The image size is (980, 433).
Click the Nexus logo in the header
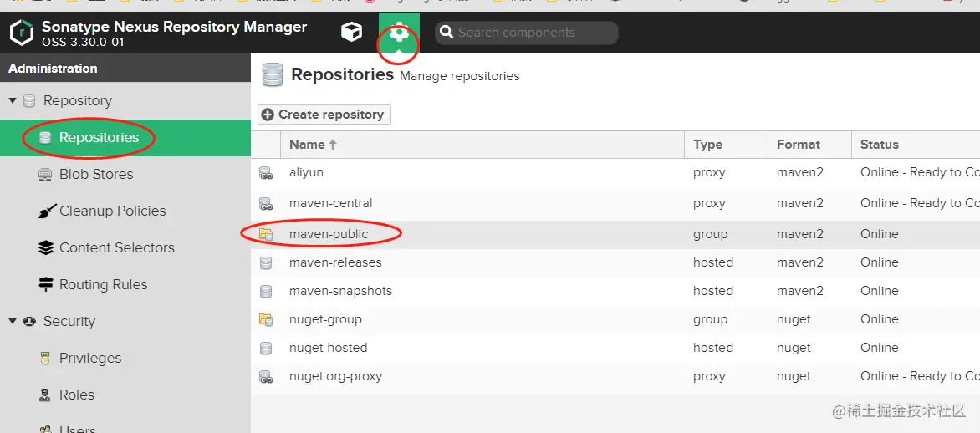click(x=21, y=33)
